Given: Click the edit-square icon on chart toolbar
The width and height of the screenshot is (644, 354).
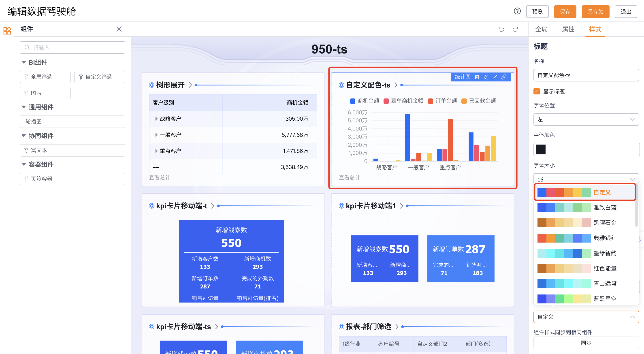Looking at the screenshot, I should tap(495, 77).
